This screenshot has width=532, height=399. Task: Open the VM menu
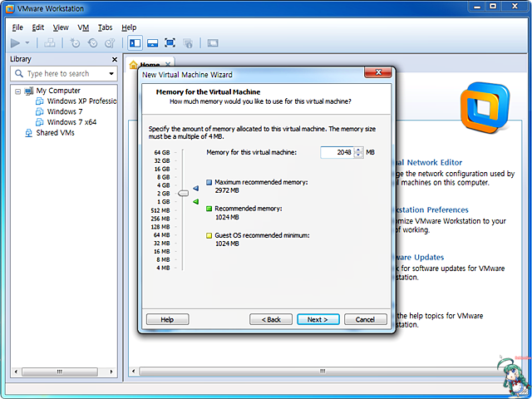pyautogui.click(x=83, y=27)
